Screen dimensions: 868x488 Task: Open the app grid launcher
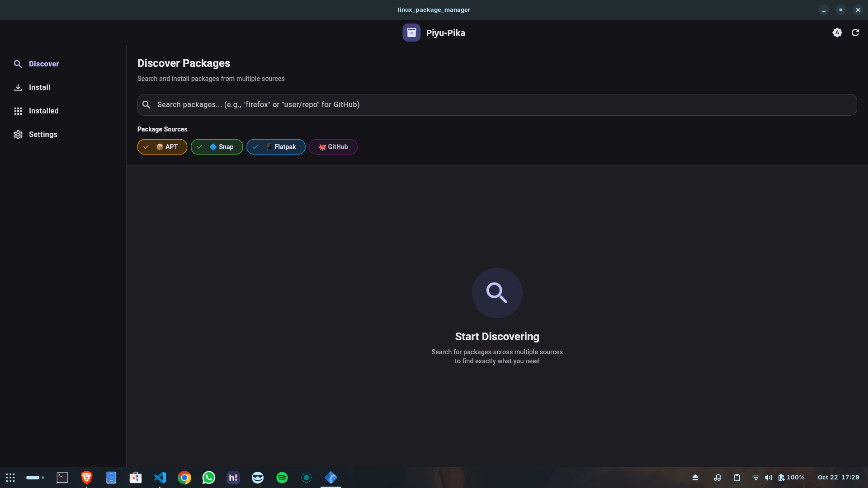(x=10, y=478)
